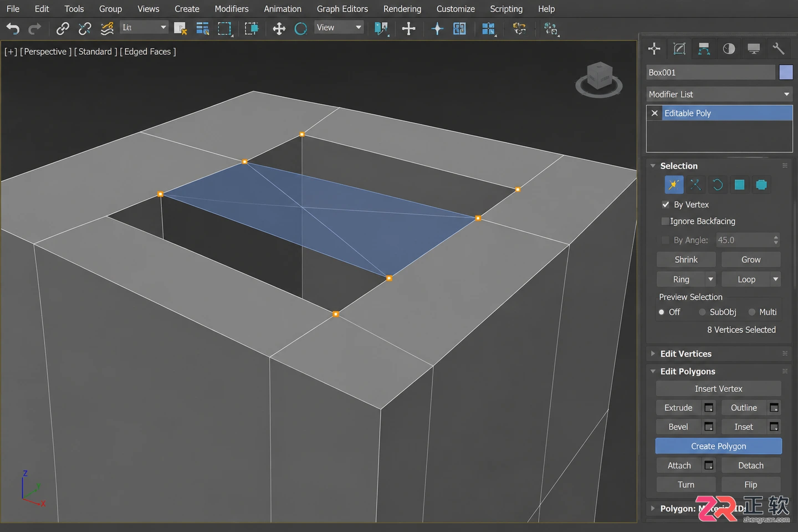Switch to Vertex sub-object selection
This screenshot has width=798, height=532.
coord(673,185)
